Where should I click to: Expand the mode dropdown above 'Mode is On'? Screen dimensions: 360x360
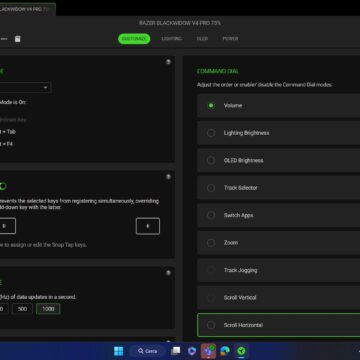(25, 87)
